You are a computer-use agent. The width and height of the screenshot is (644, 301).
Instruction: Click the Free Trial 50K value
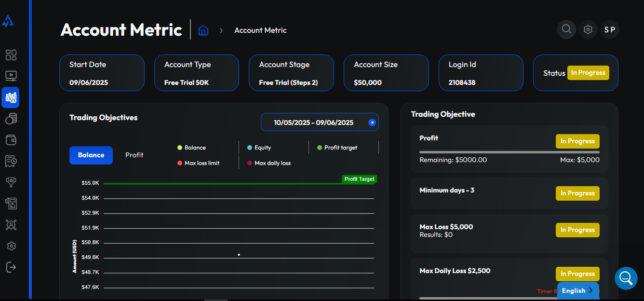point(187,82)
